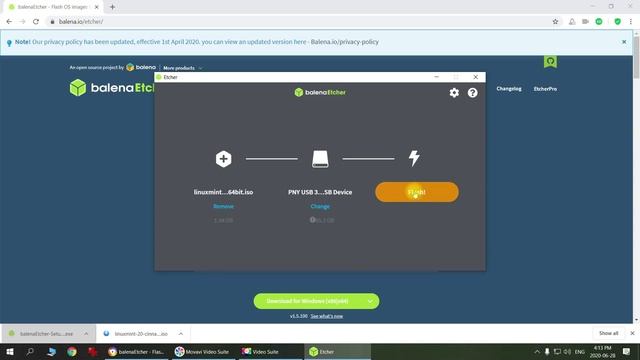The image size is (640, 360).
Task: Expand linuxmint iso download options chevron
Action: (x=180, y=333)
